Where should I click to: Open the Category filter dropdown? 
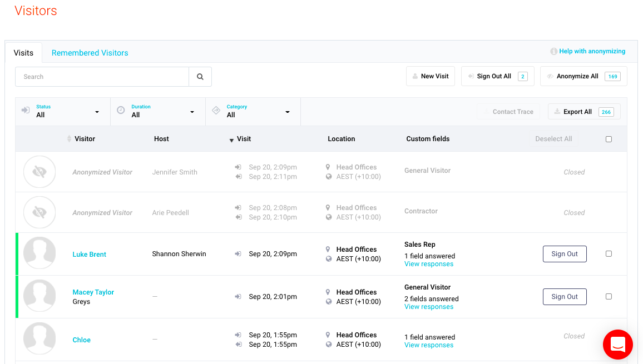pos(253,112)
